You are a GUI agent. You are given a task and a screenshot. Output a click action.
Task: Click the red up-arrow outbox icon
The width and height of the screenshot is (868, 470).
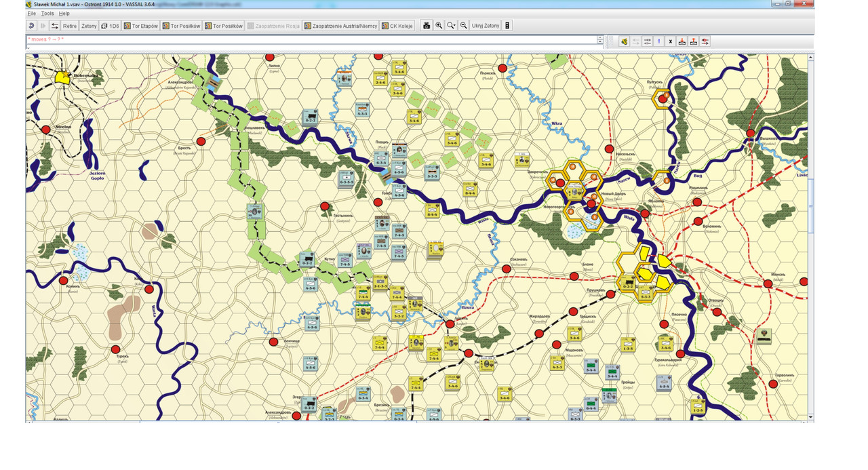[694, 41]
